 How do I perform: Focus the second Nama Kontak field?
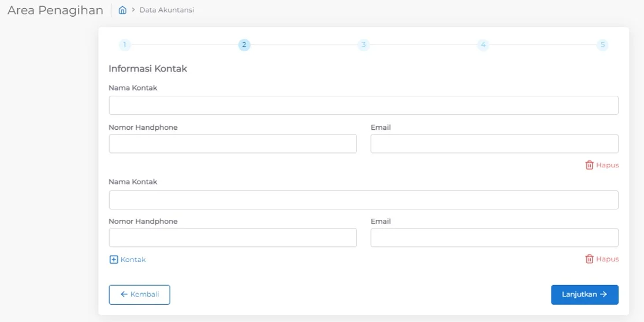(363, 200)
